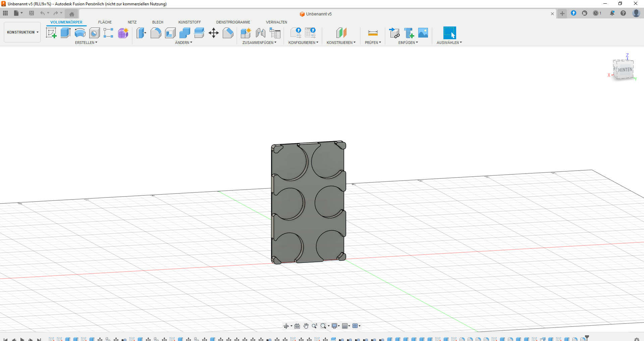Select the Shell tool

(x=170, y=33)
